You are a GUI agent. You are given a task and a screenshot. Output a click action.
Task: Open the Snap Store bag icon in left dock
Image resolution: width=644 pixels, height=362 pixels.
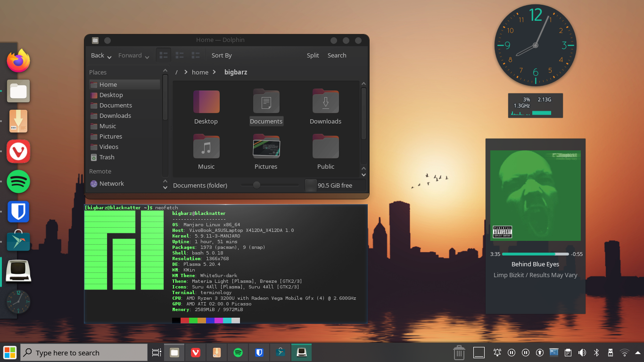(x=18, y=241)
